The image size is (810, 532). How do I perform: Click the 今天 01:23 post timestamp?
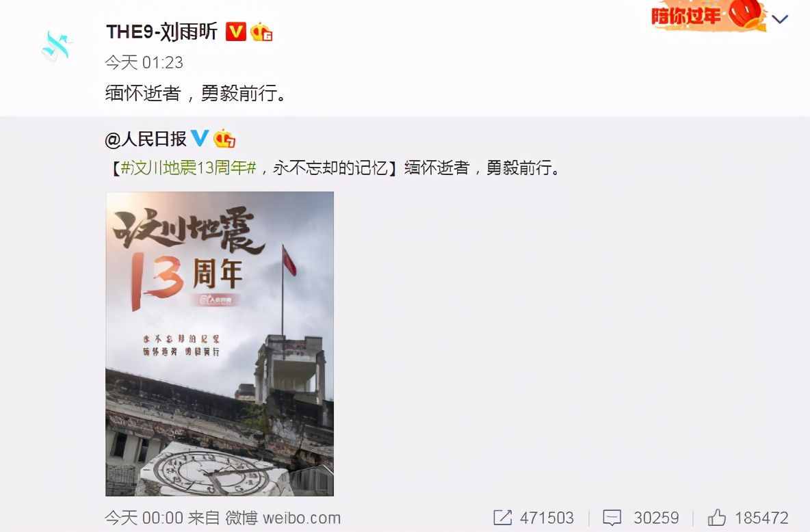click(x=144, y=62)
